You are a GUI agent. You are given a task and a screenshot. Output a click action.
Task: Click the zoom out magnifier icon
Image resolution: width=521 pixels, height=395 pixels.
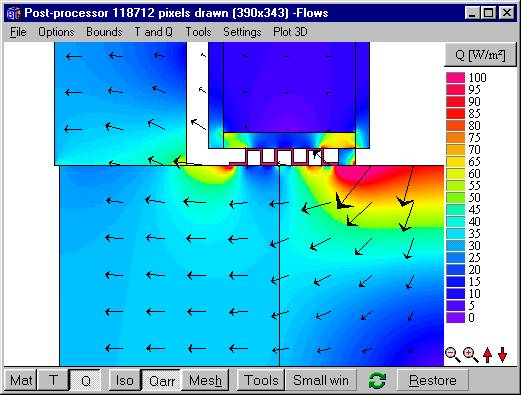click(453, 355)
